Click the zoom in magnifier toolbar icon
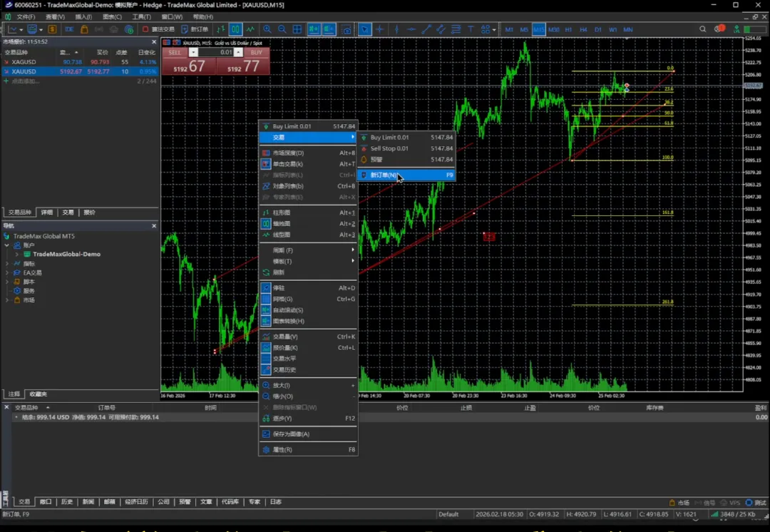This screenshot has width=770, height=532. click(267, 29)
